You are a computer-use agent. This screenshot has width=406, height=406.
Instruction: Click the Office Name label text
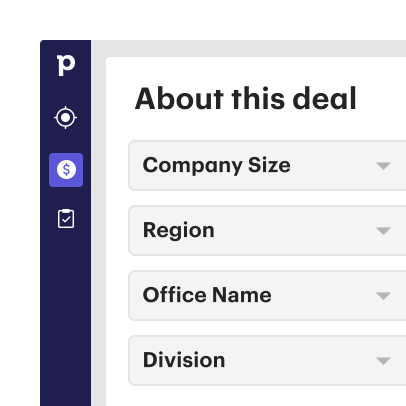[207, 295]
